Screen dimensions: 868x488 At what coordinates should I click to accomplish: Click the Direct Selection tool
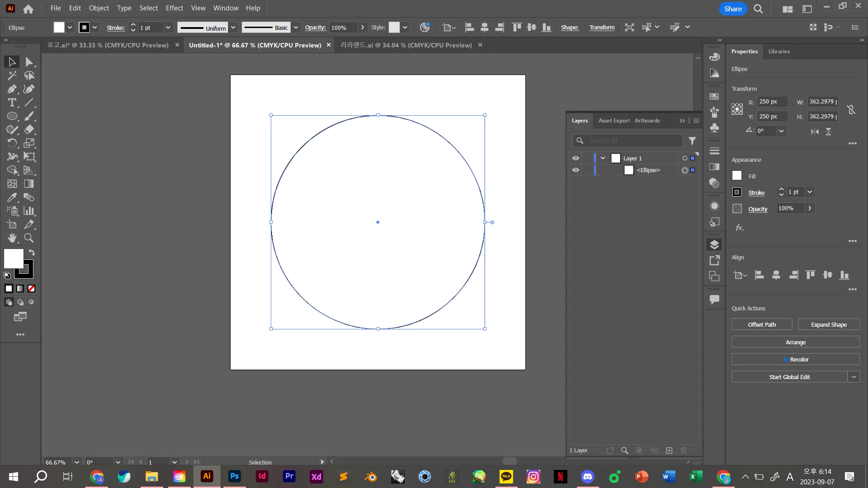point(29,62)
